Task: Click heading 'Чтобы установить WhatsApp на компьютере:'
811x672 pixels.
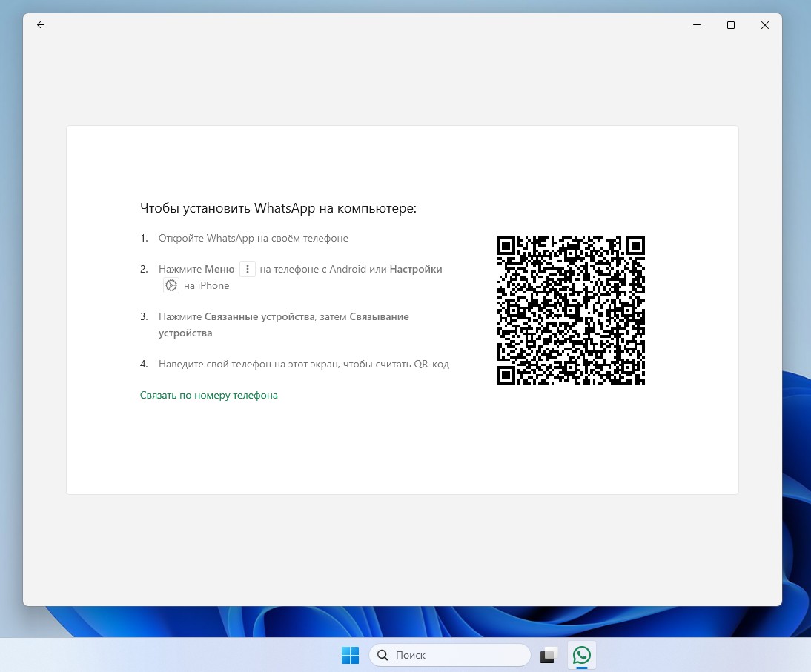Action: click(x=278, y=208)
